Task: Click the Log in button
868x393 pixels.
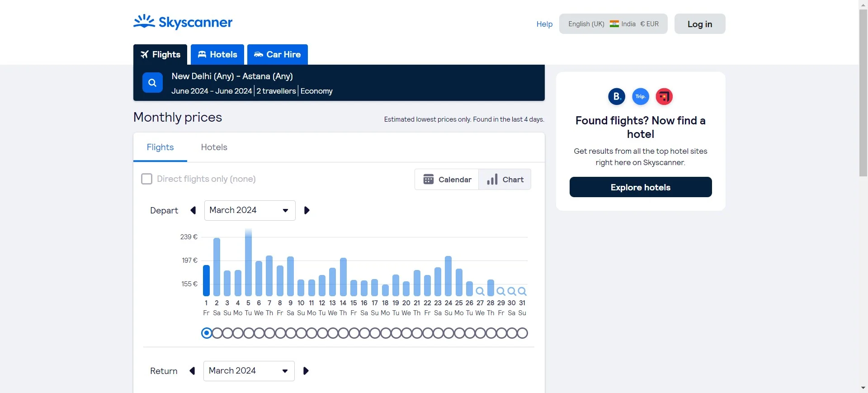Action: pos(699,24)
